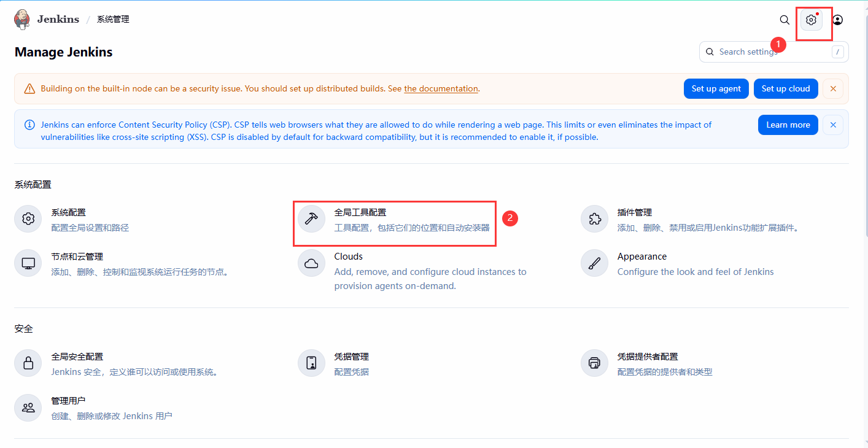Click the 节点和云管理 monitor icon
The width and height of the screenshot is (868, 448).
28,263
